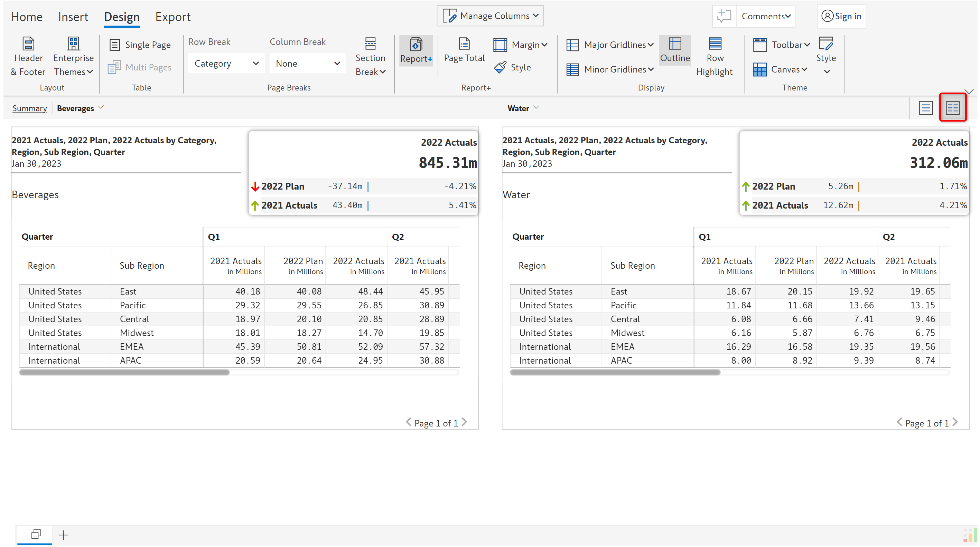
Task: Click the add comment icon
Action: click(x=724, y=16)
